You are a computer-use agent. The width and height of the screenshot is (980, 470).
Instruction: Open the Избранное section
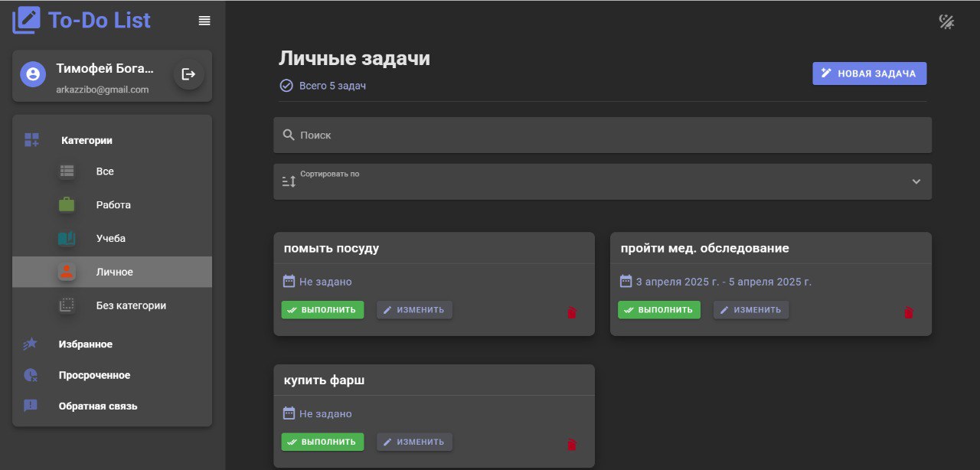[x=85, y=344]
